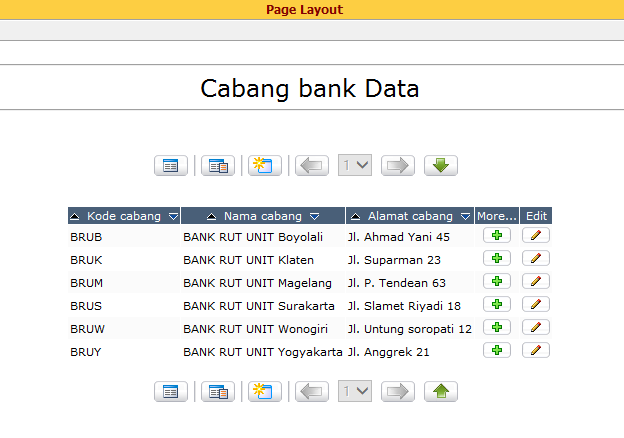Screen dimensions: 624x438
Task: Click the green plus for BRUB row
Action: tap(497, 235)
